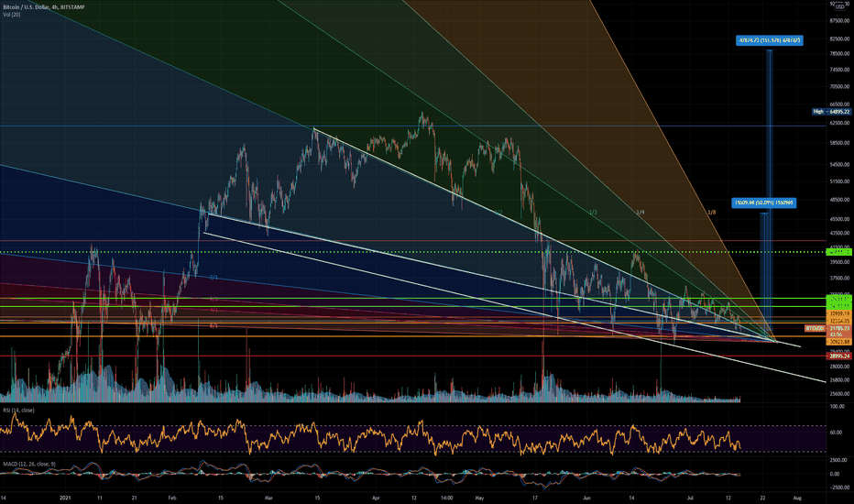Click the Jul date on time axis

click(x=690, y=498)
